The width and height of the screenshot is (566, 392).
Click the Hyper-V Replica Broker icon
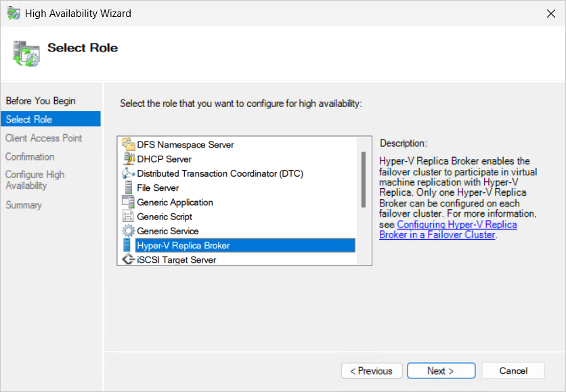pos(127,245)
